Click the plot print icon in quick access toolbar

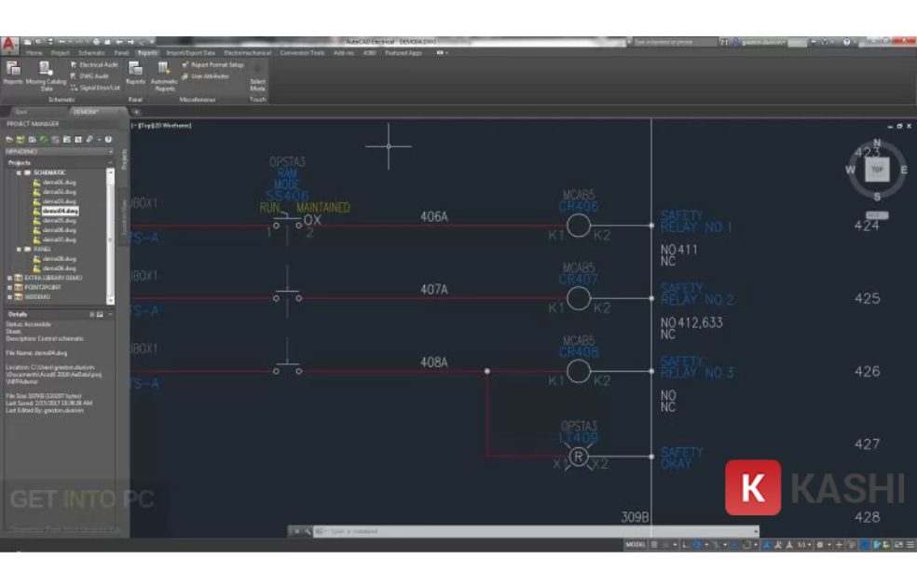(97, 42)
